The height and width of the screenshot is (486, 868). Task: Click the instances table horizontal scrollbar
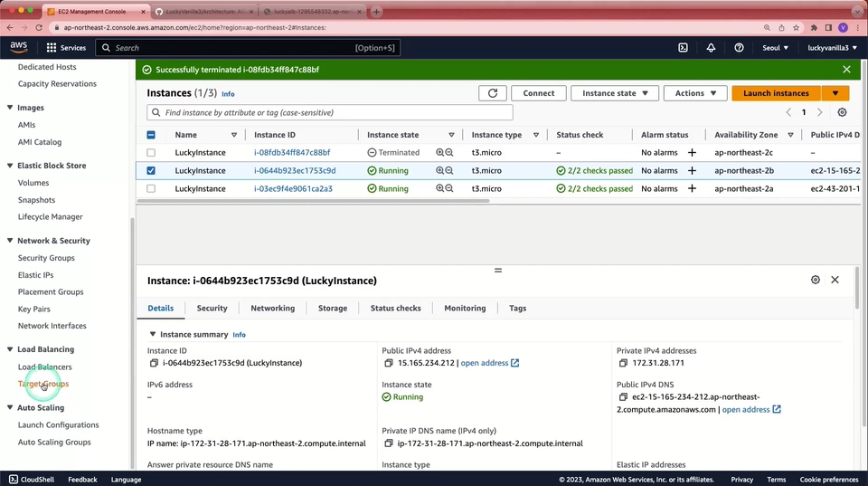pos(314,201)
